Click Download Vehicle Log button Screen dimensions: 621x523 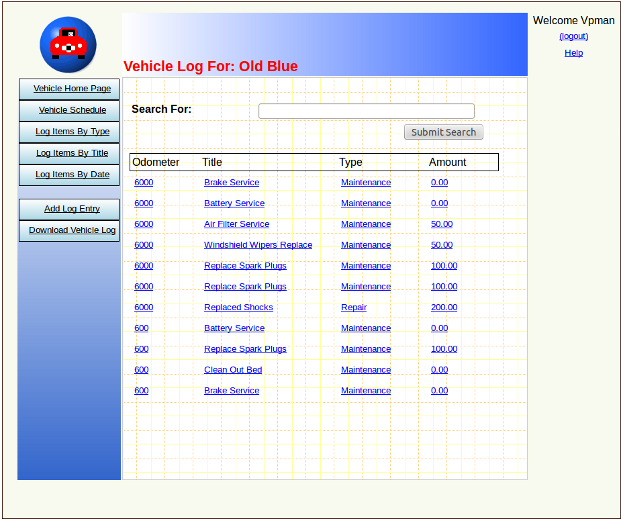(x=69, y=231)
